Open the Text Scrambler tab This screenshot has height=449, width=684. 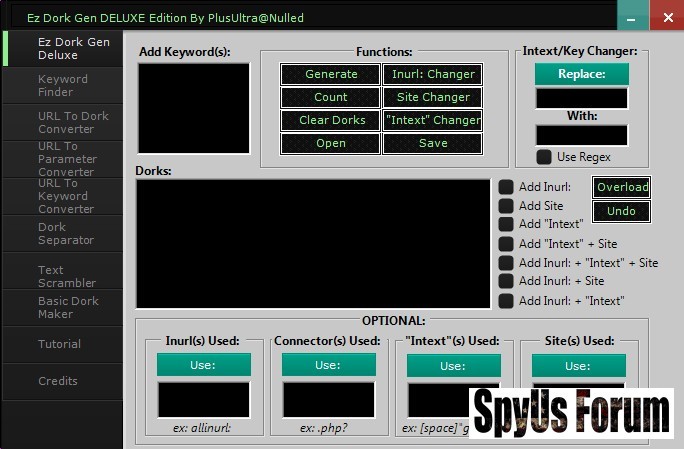pos(62,276)
